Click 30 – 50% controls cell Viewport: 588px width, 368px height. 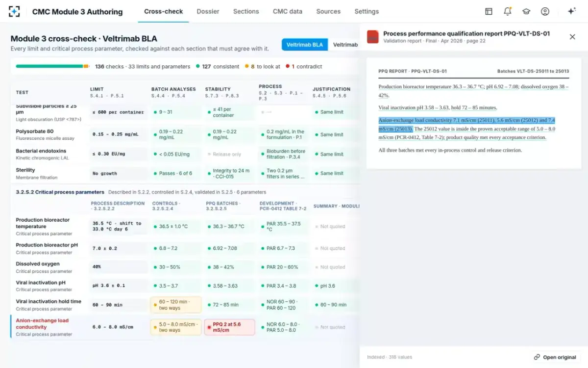[x=176, y=267]
